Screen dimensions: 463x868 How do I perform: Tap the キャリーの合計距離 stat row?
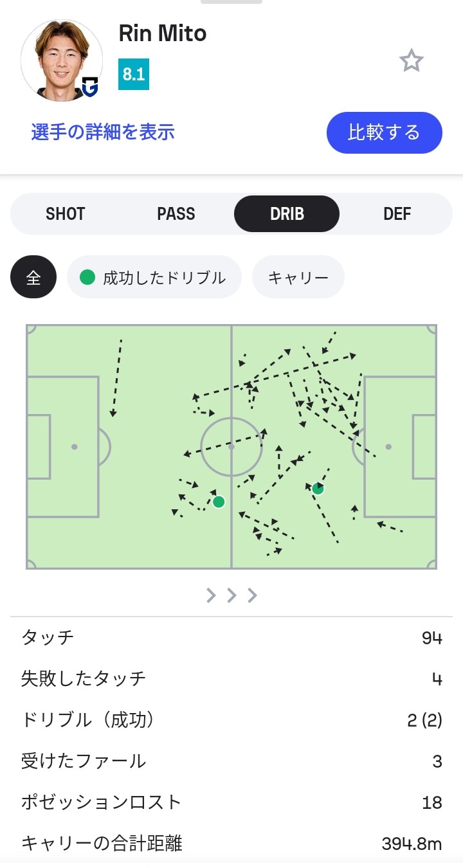click(x=232, y=844)
